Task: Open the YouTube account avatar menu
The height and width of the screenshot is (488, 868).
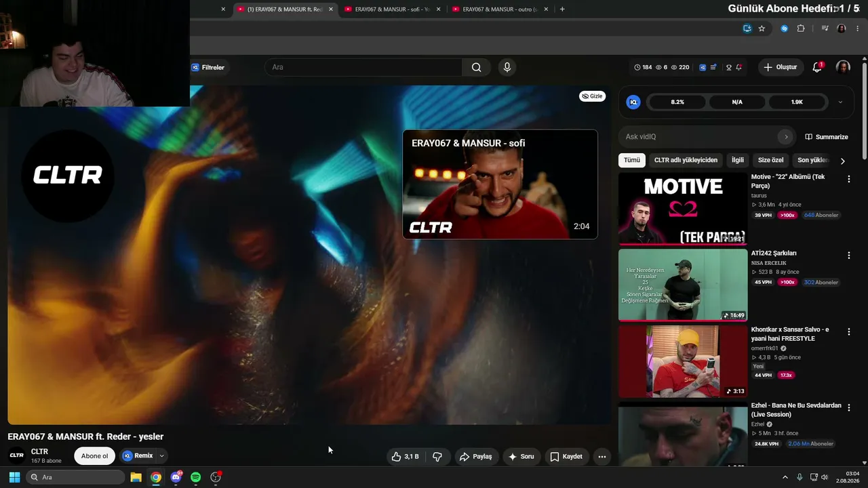Action: (843, 67)
